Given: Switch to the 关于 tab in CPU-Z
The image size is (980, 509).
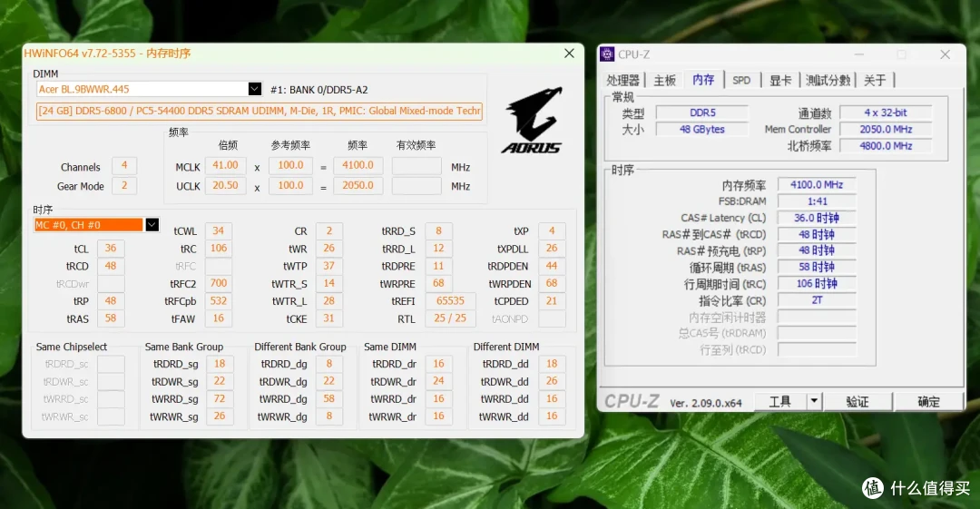Looking at the screenshot, I should (x=875, y=80).
